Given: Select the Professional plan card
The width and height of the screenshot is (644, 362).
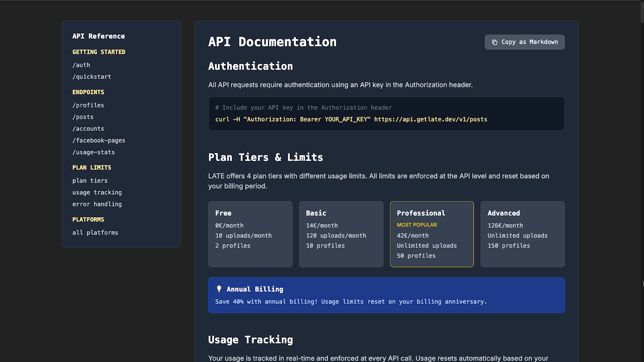Looking at the screenshot, I should click(x=432, y=234).
